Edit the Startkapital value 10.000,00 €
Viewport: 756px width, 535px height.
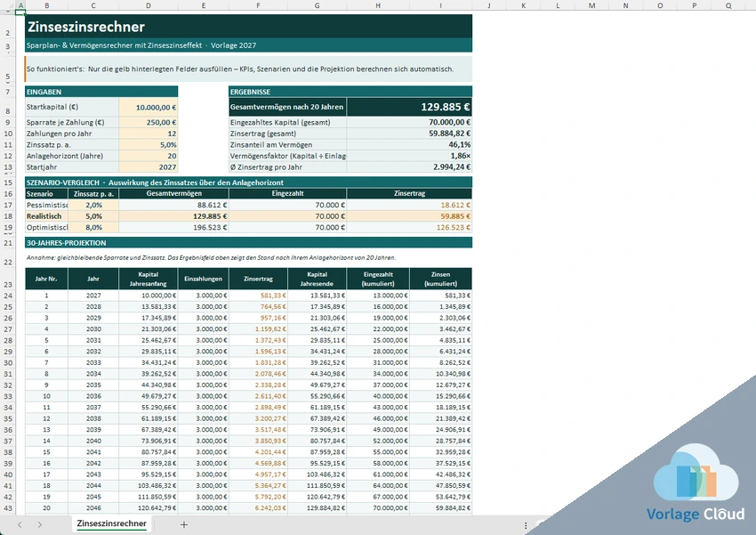pyautogui.click(x=148, y=107)
